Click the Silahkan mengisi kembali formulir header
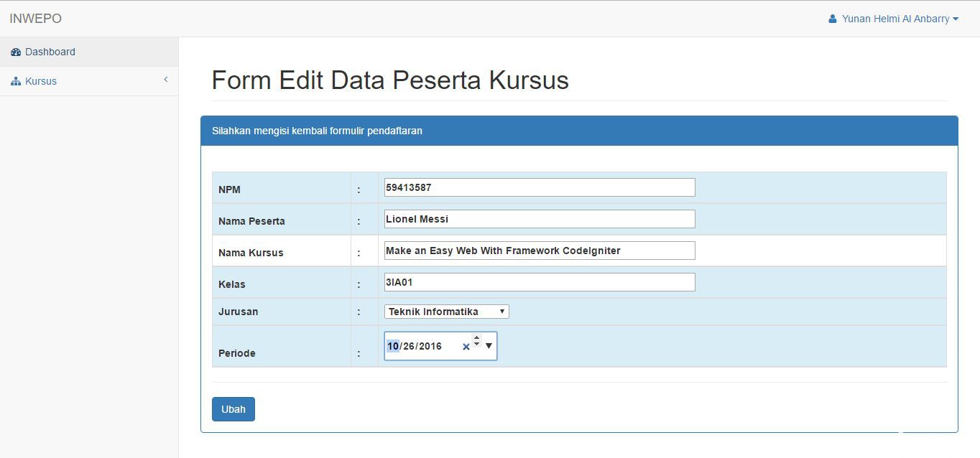This screenshot has width=980, height=458. [x=316, y=131]
